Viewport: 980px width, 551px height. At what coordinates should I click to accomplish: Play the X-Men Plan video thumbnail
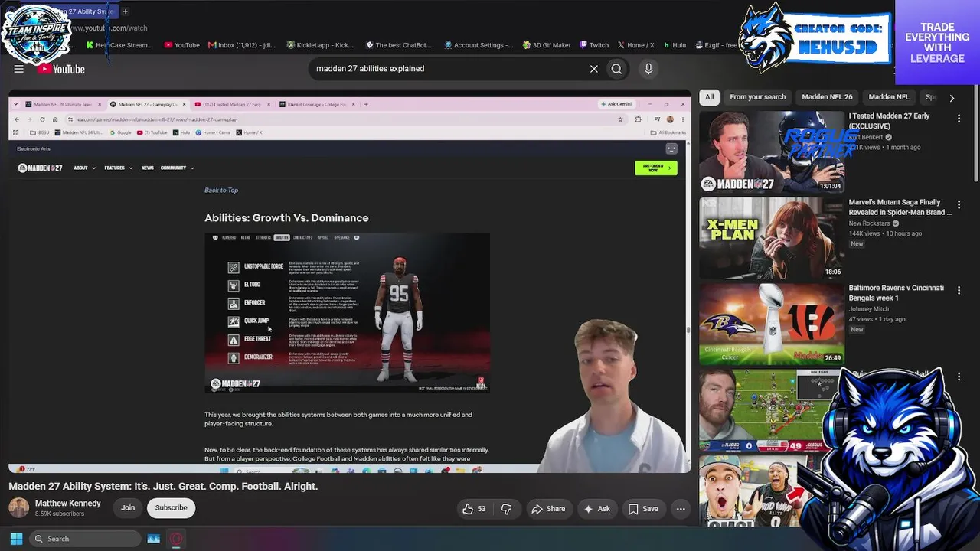point(771,238)
